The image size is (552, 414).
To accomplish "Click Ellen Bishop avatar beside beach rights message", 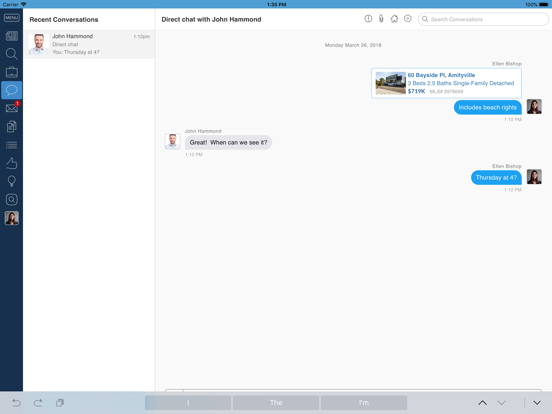I will 534,107.
